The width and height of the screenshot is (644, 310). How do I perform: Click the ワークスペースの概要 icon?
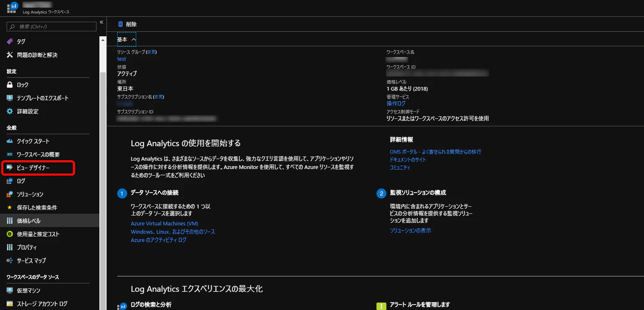[x=10, y=154]
